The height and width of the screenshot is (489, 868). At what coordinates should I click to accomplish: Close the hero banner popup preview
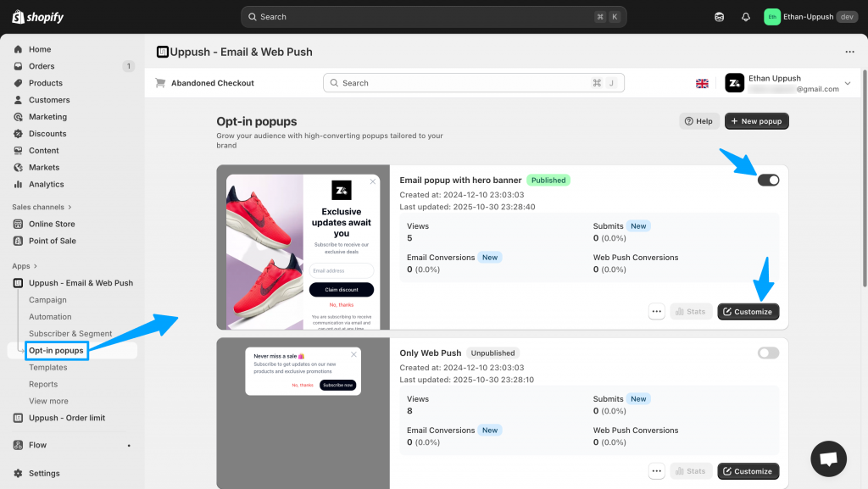pos(372,181)
